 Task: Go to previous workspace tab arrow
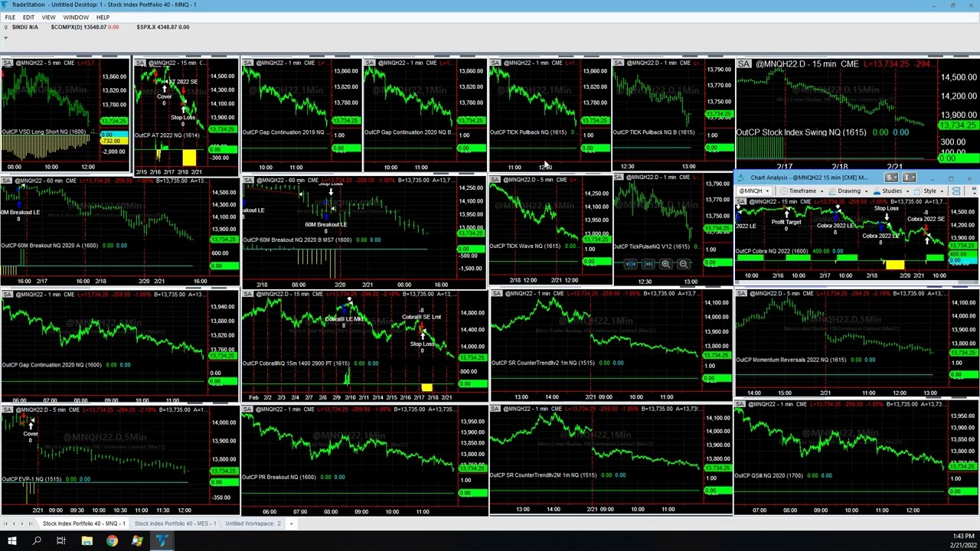tap(14, 523)
